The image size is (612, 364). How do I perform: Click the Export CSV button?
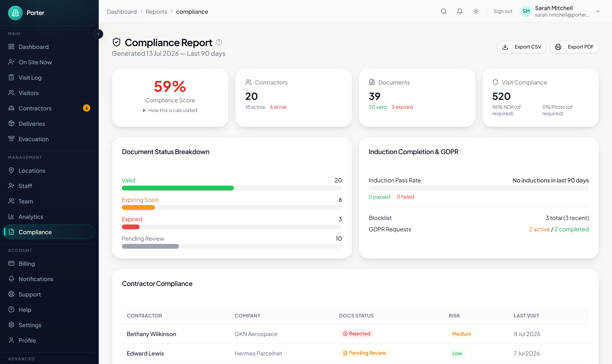click(521, 47)
